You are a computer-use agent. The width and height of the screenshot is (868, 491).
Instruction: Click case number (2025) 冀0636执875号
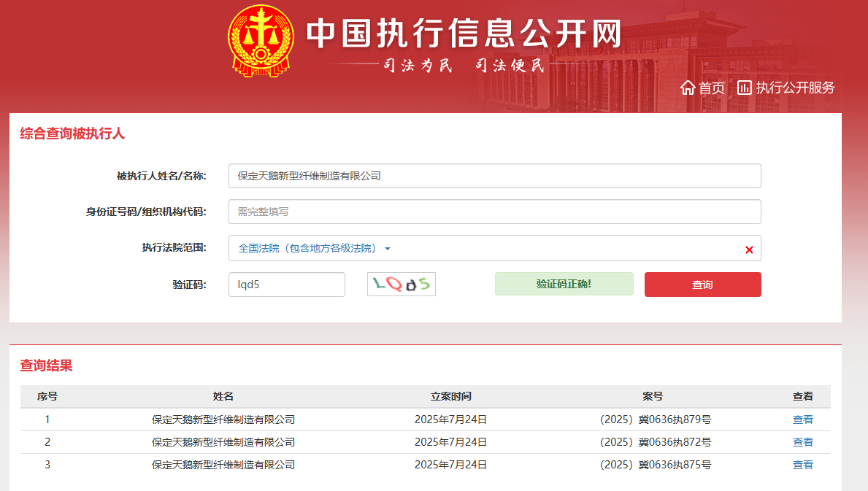click(656, 465)
